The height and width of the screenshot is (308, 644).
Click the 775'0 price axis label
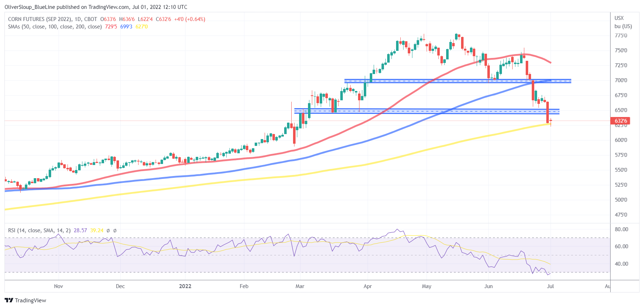621,36
